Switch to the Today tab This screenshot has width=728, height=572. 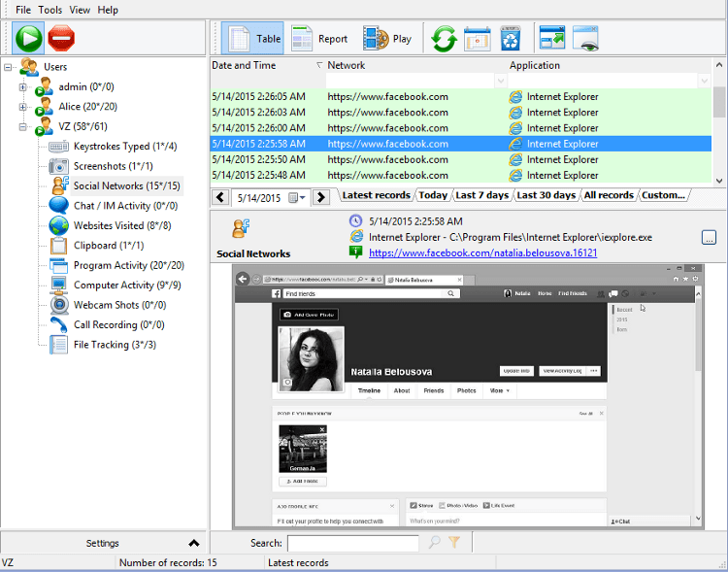point(433,195)
